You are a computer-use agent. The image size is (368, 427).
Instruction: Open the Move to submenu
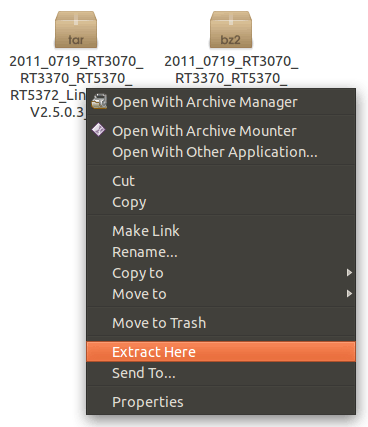[x=221, y=294]
